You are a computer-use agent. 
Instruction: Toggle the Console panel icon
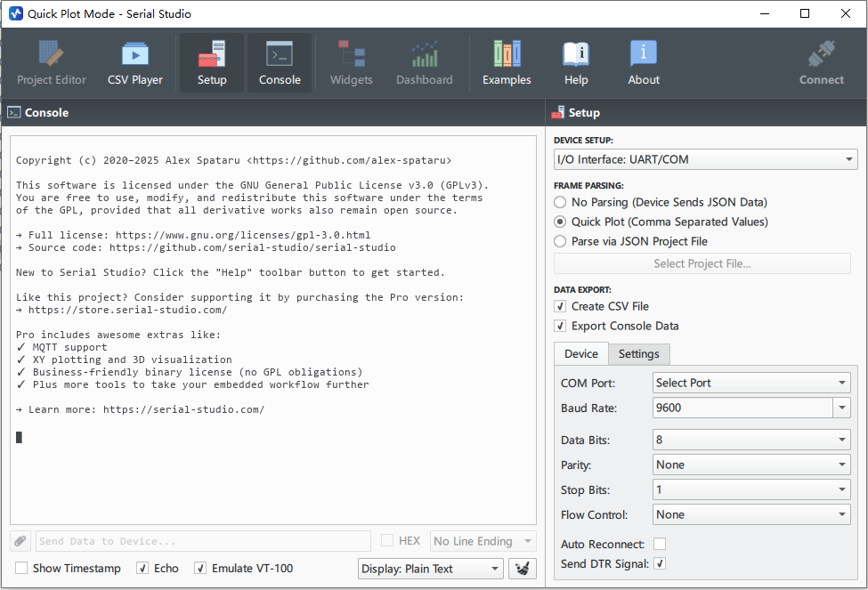pyautogui.click(x=280, y=63)
